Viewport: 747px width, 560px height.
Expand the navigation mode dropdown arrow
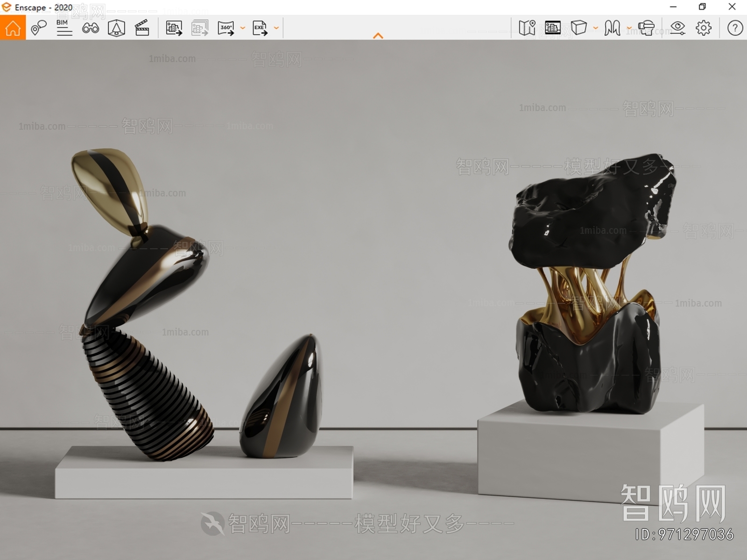tap(629, 28)
